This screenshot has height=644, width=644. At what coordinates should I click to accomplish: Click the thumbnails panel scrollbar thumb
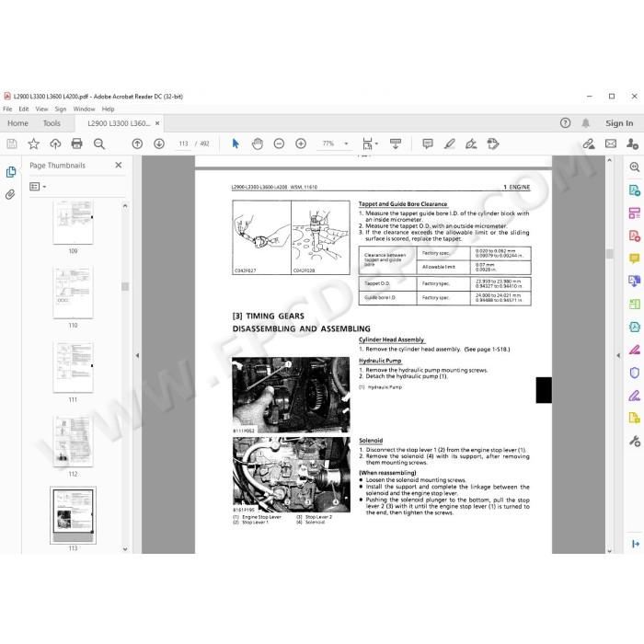tap(125, 287)
